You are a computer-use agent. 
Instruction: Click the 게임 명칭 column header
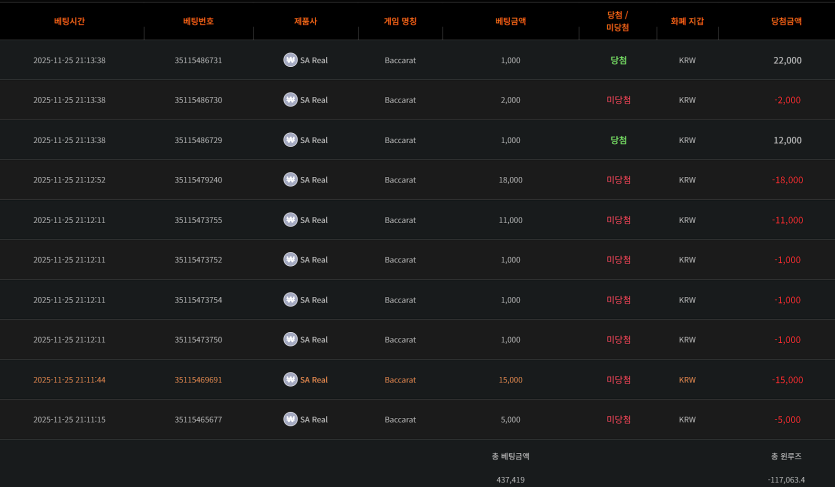400,20
